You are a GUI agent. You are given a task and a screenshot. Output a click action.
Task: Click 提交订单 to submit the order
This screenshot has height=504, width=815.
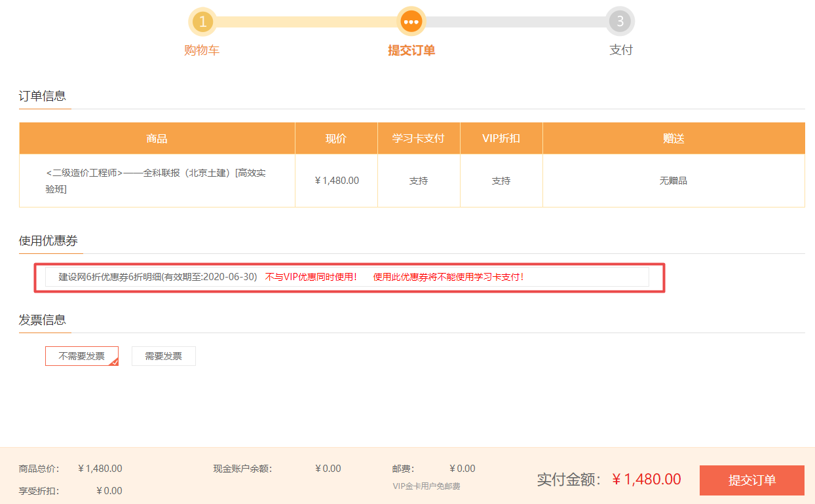[x=752, y=480]
